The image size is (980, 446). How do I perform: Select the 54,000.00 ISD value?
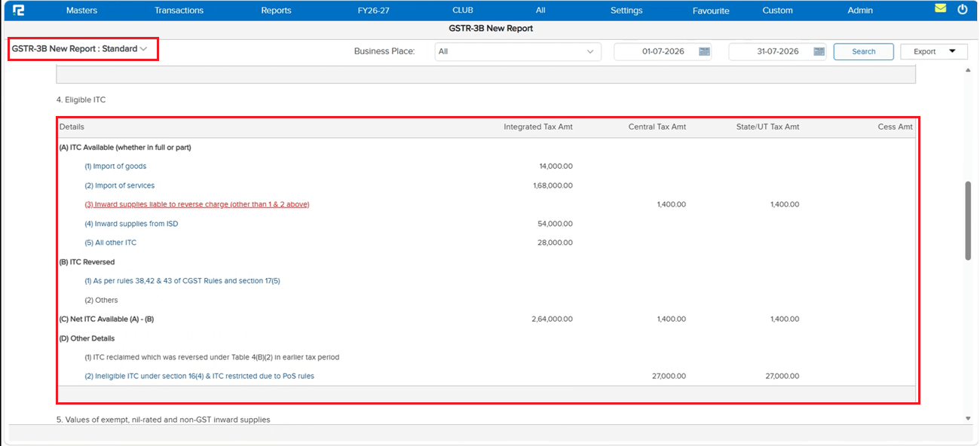[556, 224]
